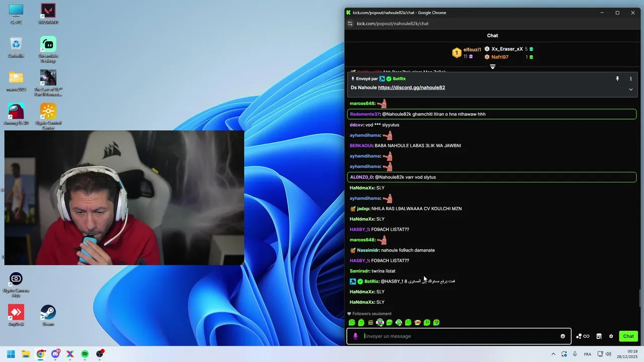Click username Redamente37 in chat

click(x=365, y=114)
